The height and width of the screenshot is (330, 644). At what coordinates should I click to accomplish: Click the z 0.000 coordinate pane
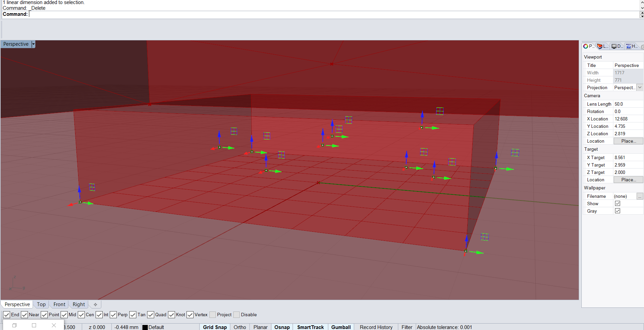97,327
